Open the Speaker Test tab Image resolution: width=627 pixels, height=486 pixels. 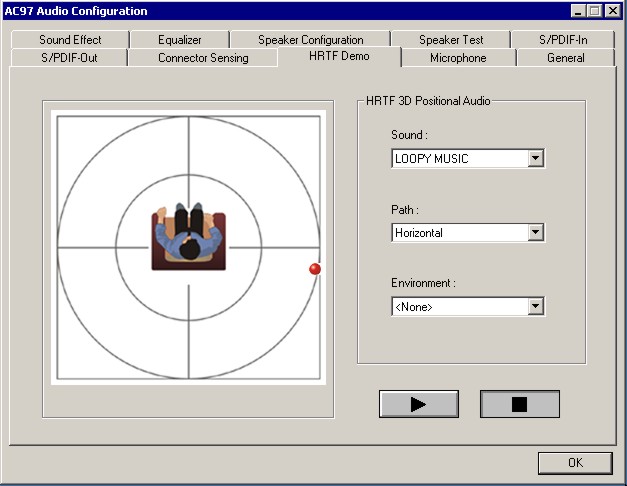click(x=451, y=40)
